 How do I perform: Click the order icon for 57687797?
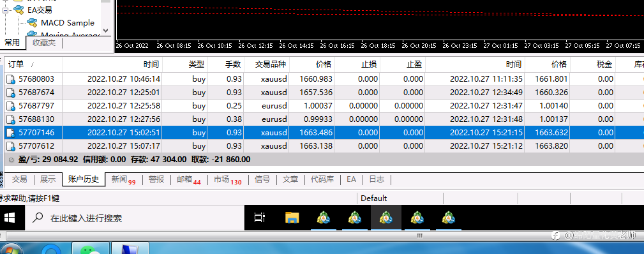[11, 107]
